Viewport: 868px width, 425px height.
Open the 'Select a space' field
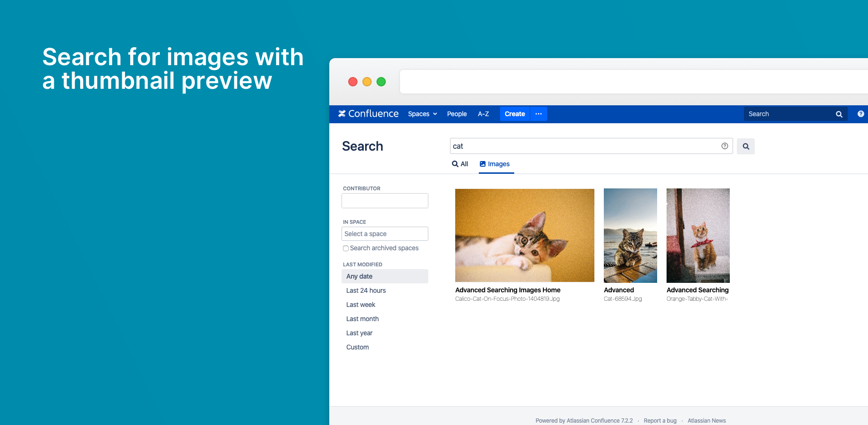pos(385,234)
